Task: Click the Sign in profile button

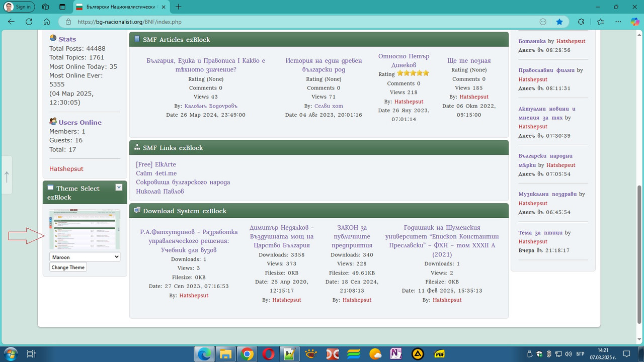Action: (x=19, y=7)
